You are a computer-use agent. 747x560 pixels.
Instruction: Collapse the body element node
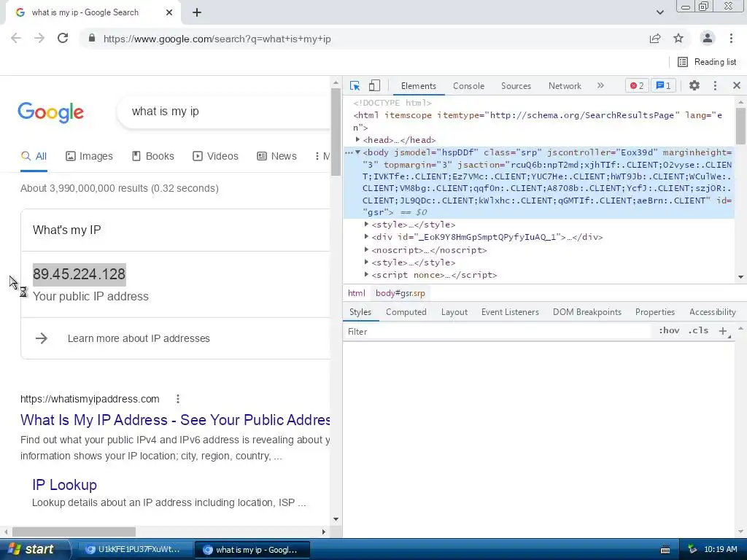[357, 152]
